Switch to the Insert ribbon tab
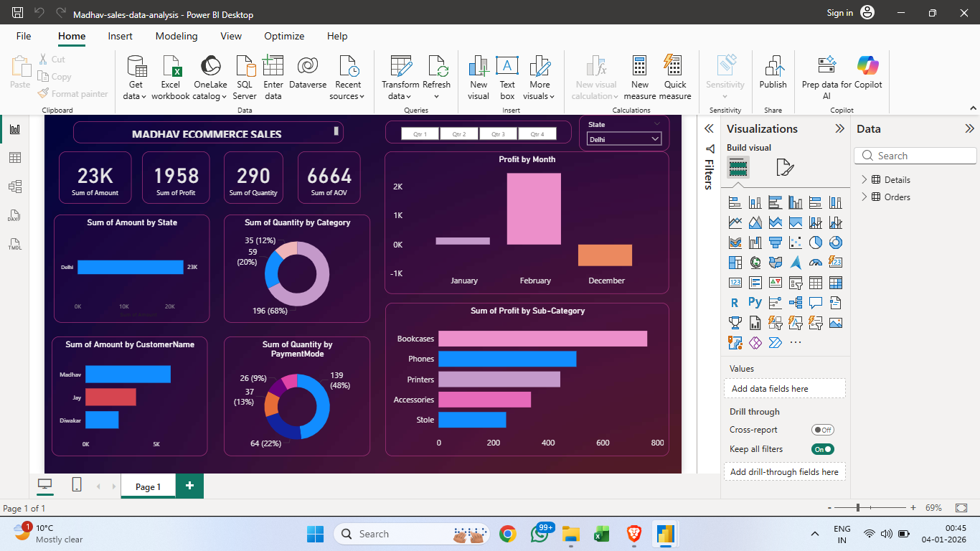This screenshot has width=980, height=551. [x=121, y=36]
